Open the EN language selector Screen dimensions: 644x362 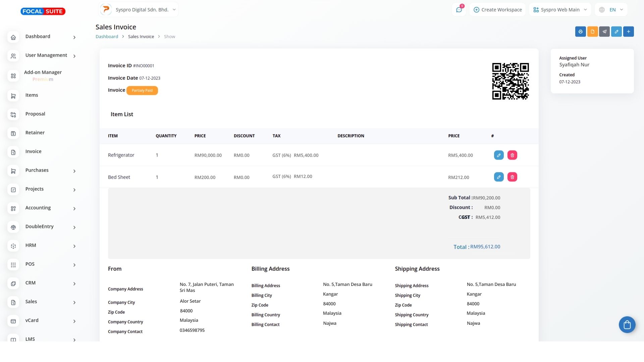(x=611, y=10)
